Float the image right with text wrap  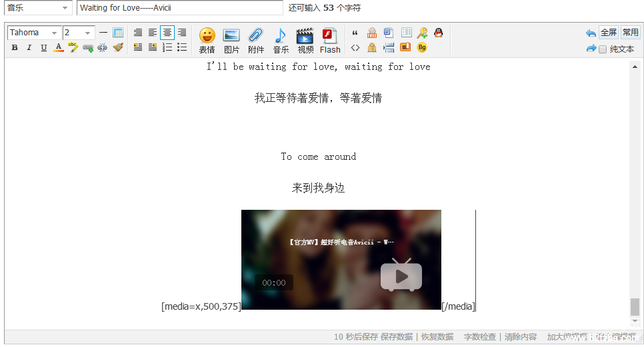coord(153,47)
